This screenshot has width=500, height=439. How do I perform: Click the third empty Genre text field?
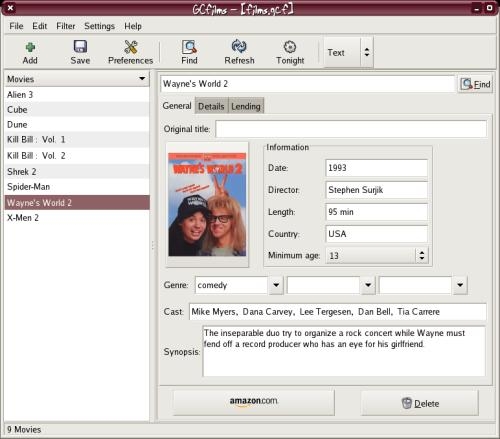[x=416, y=285]
